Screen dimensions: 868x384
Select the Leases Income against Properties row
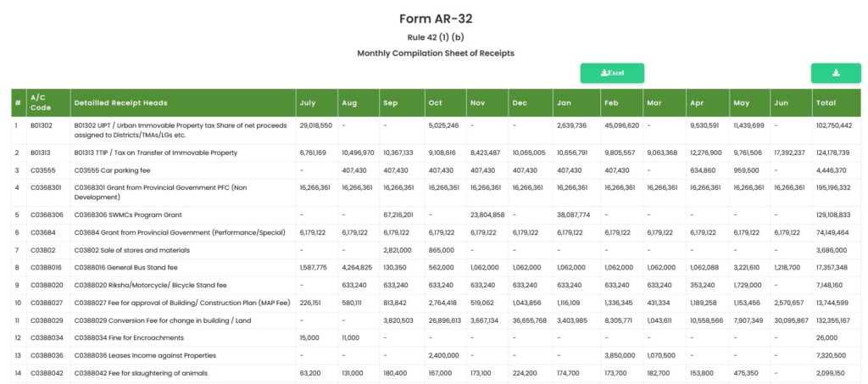pos(436,355)
